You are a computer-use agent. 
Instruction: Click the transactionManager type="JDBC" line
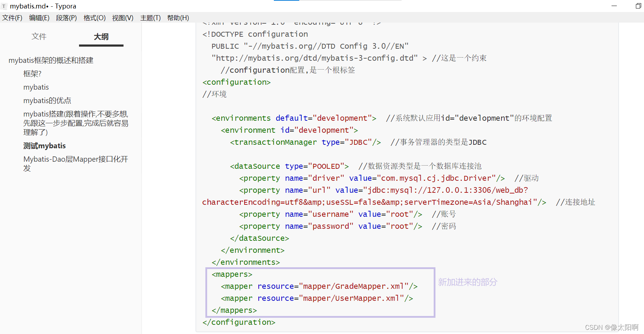pos(358,142)
